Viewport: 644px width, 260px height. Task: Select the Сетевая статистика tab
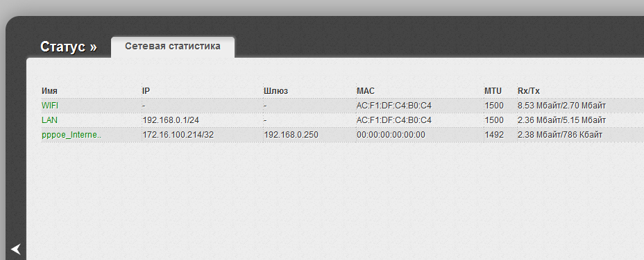pyautogui.click(x=173, y=46)
